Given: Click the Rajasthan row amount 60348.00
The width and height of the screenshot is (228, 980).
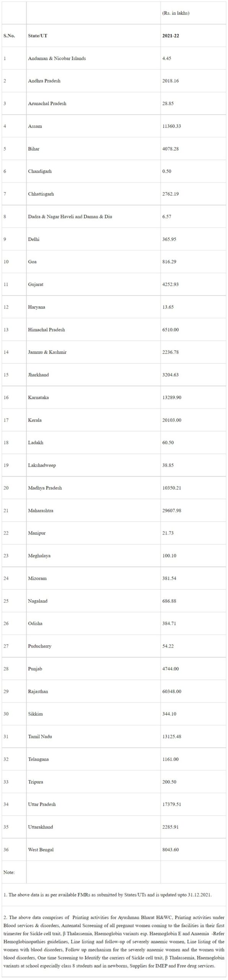Looking at the screenshot, I should click(x=172, y=691).
